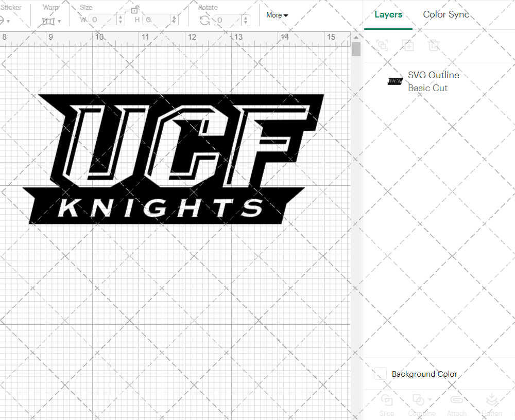This screenshot has height=420, width=515.
Task: Click the Basic Cut operation label
Action: (x=427, y=88)
